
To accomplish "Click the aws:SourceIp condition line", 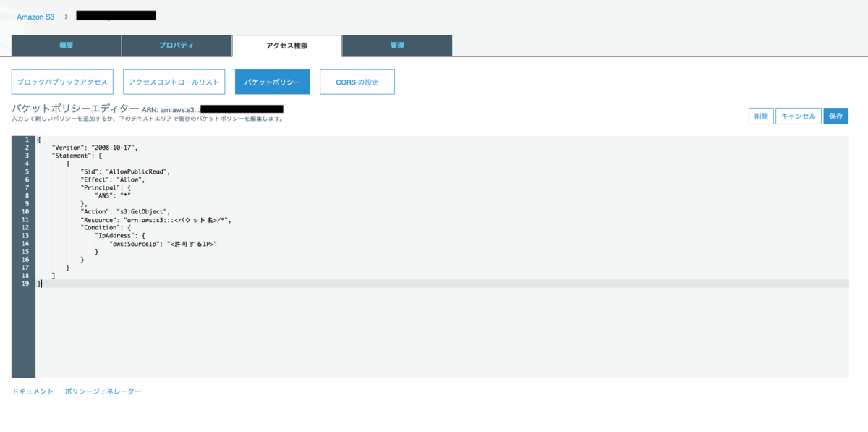I will pyautogui.click(x=163, y=244).
